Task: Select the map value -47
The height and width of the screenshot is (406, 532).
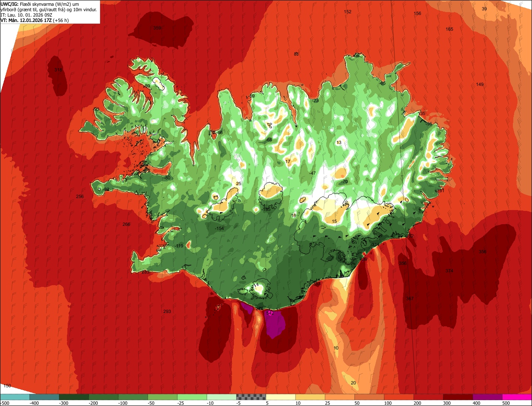Action: pos(312,173)
